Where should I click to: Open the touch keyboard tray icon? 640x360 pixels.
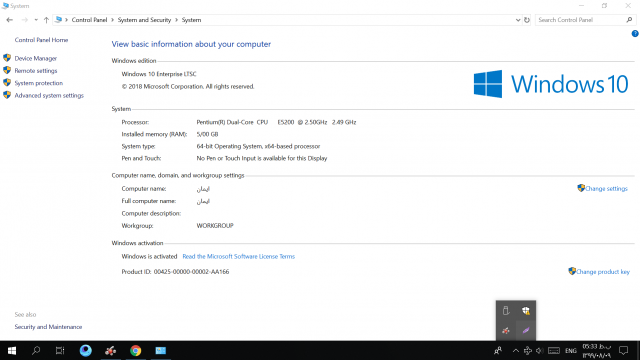tap(554, 351)
